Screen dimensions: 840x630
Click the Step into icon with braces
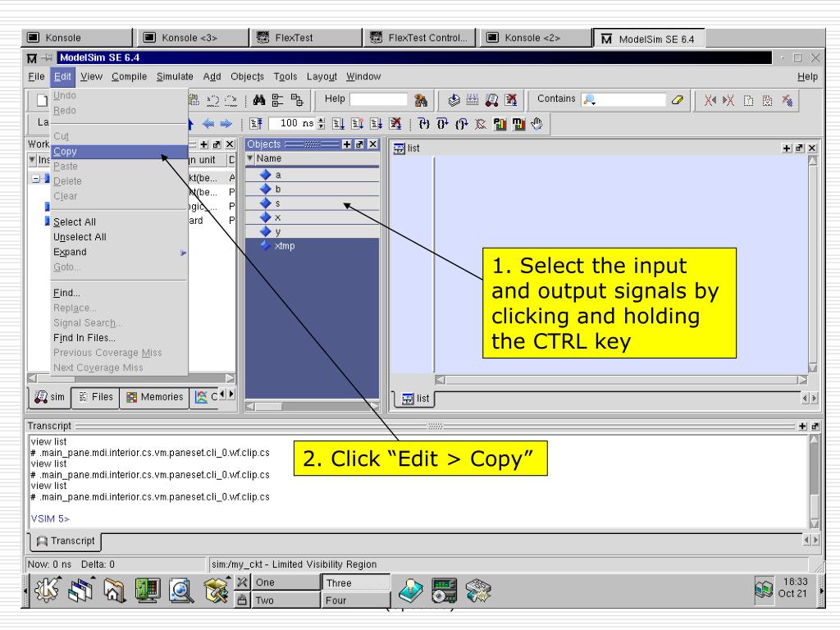tap(424, 124)
